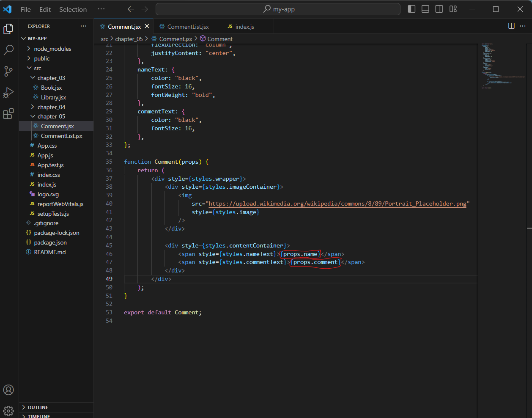532x418 pixels.
Task: Click the my-app command center search box
Action: 278,9
